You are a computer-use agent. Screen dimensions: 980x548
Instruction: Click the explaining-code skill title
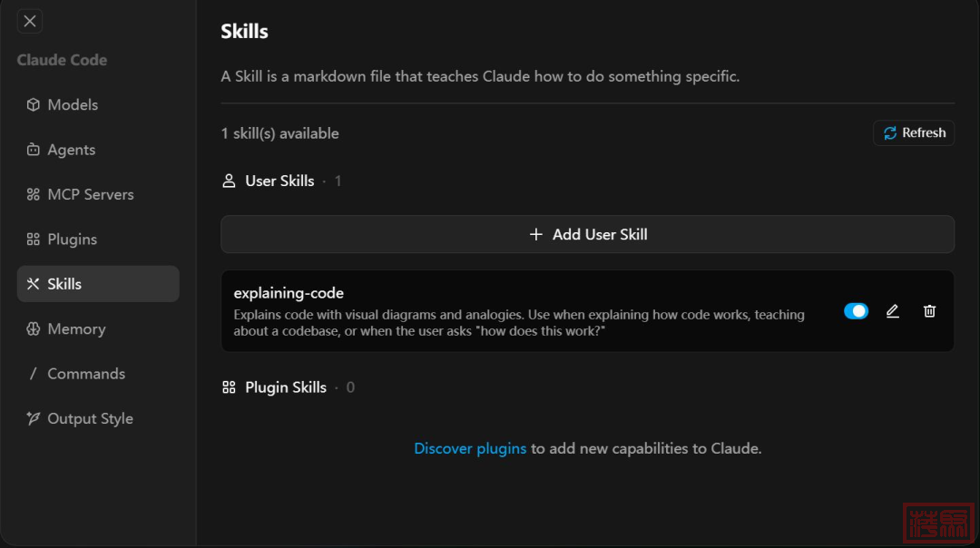coord(289,293)
